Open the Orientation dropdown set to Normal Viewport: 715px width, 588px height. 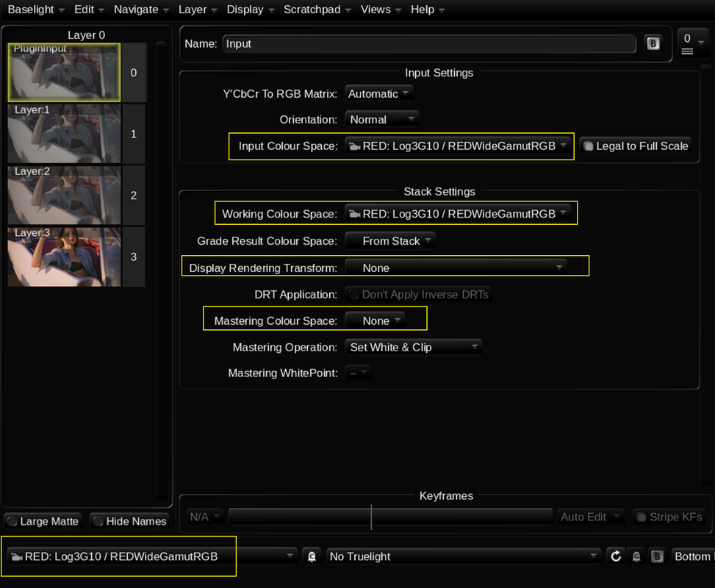pos(381,120)
